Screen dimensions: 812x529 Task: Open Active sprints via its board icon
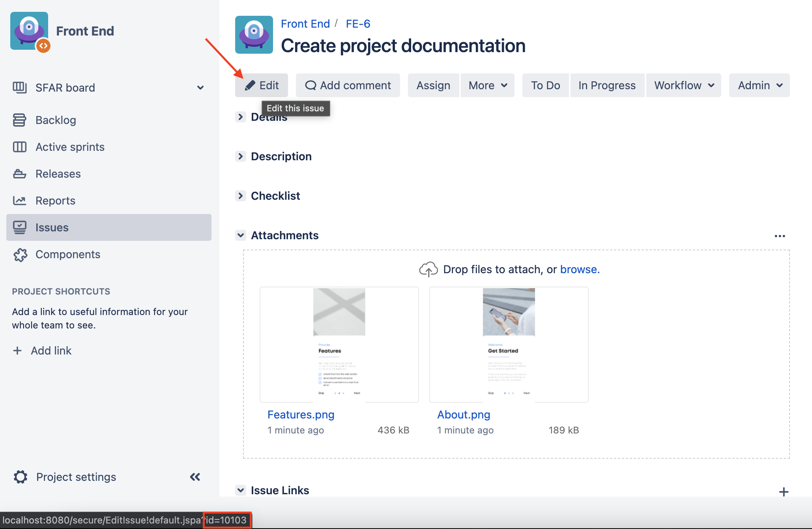[x=19, y=147]
